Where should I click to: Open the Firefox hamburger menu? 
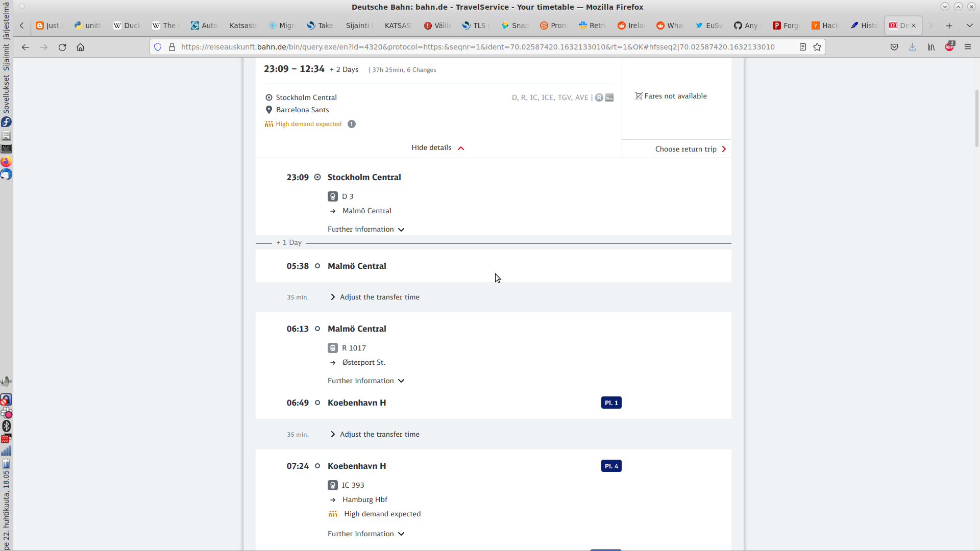[x=968, y=47]
